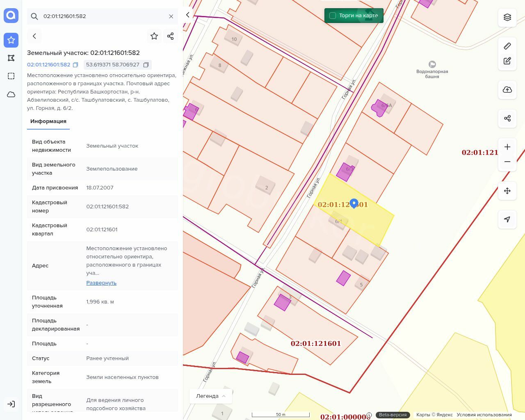
Task: Expand the address with Развернуть link
Action: click(x=101, y=283)
